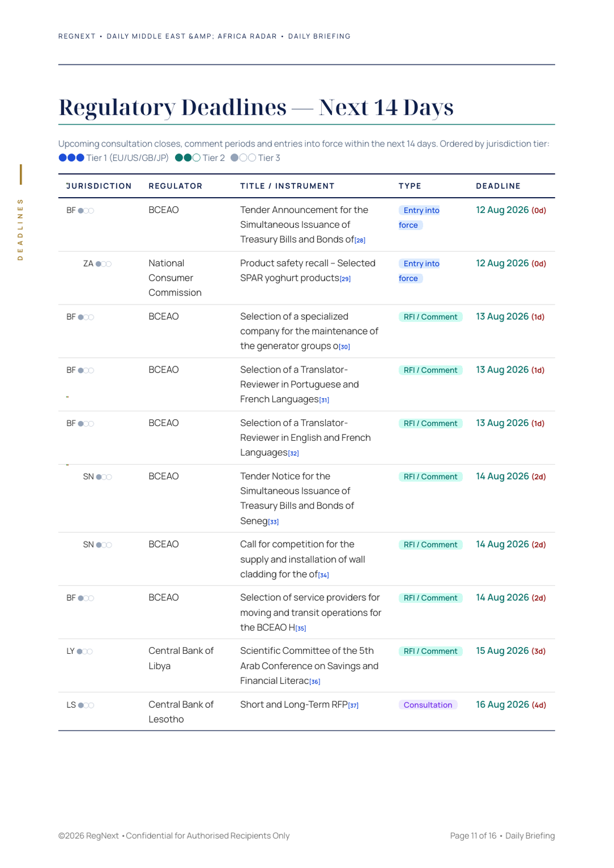Click the Translator-Reviewer English and French title
The image size is (614, 868).
click(305, 438)
